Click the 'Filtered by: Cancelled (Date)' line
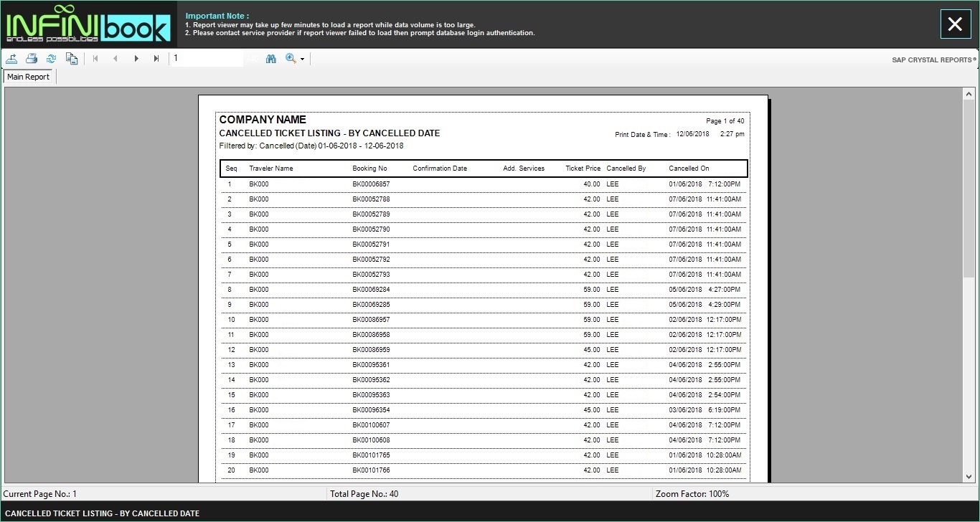 point(311,146)
